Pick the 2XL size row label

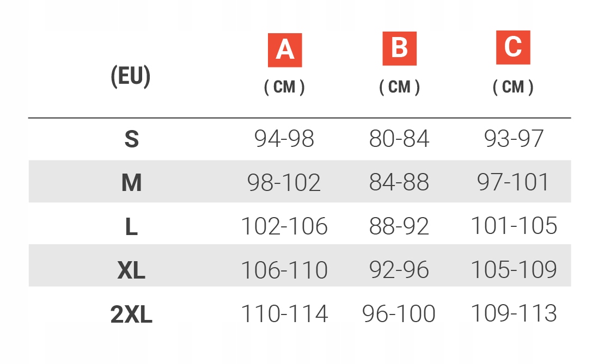[x=131, y=314]
